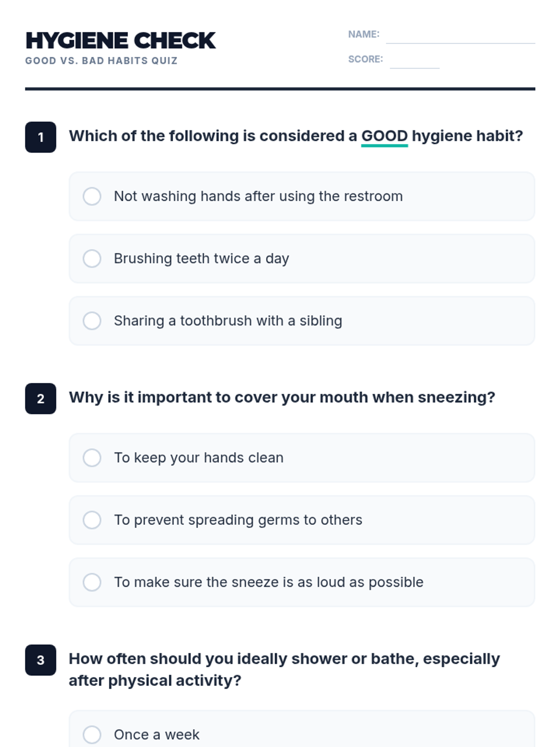Pick the 'sneeze is as loud as possible' option
This screenshot has height=747, width=560.
(92, 582)
